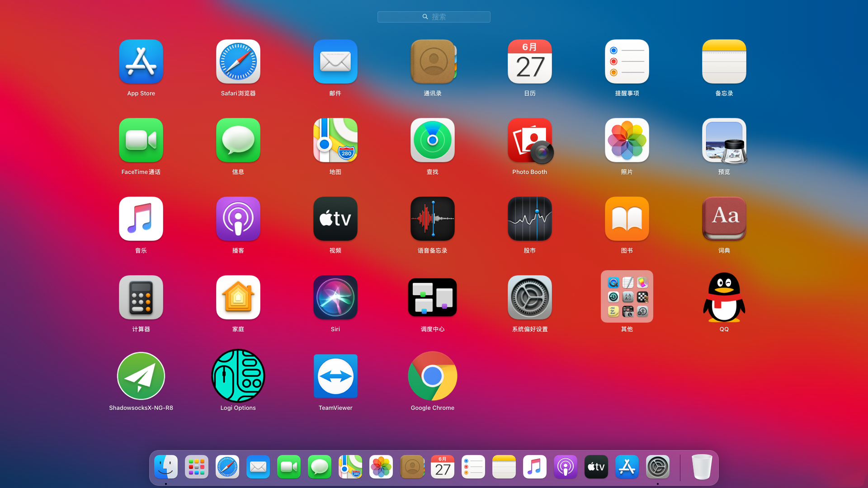Open 家庭 Home app
The height and width of the screenshot is (488, 868).
tap(238, 297)
